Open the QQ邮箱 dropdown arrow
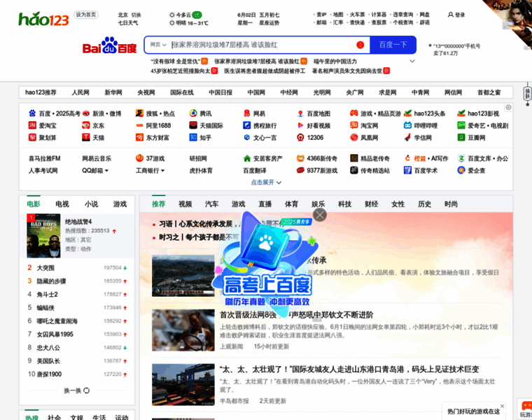The height and width of the screenshot is (420, 532). [x=106, y=171]
